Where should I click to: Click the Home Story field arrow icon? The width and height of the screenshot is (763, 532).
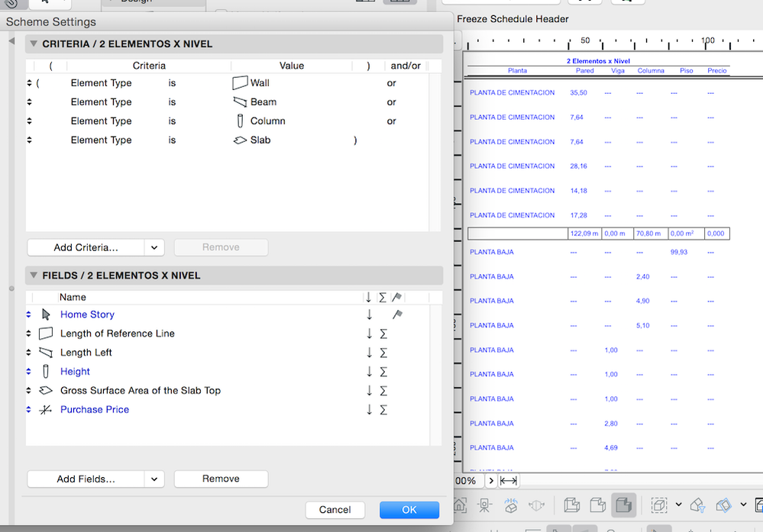pyautogui.click(x=46, y=314)
